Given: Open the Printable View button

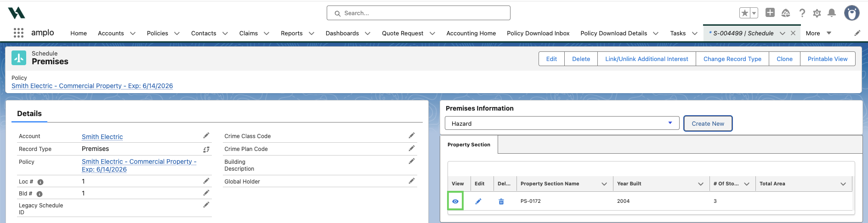Looking at the screenshot, I should click(828, 59).
